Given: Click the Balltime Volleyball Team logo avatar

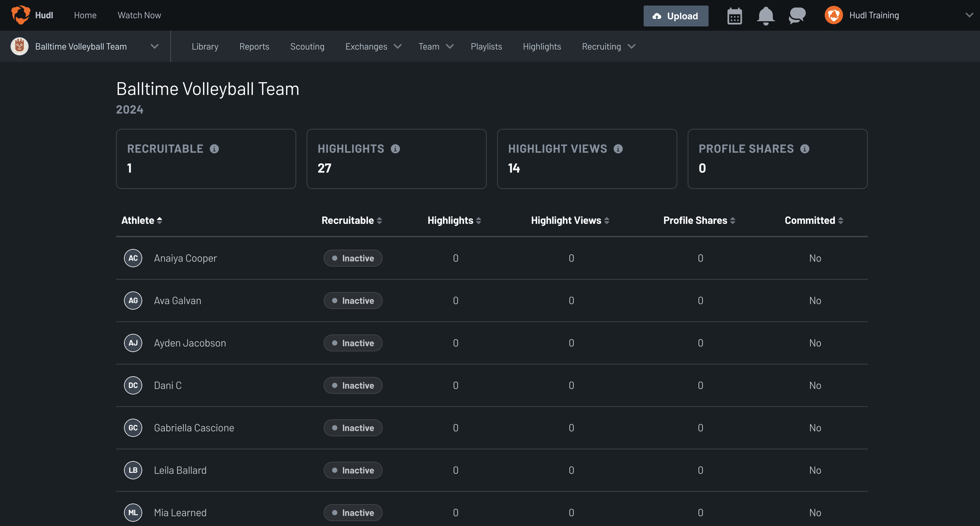Looking at the screenshot, I should 19,46.
